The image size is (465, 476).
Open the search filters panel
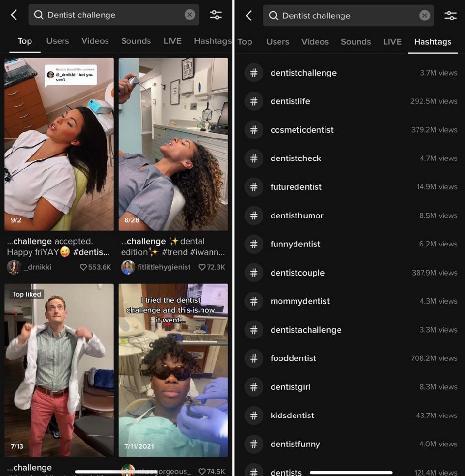pos(216,15)
